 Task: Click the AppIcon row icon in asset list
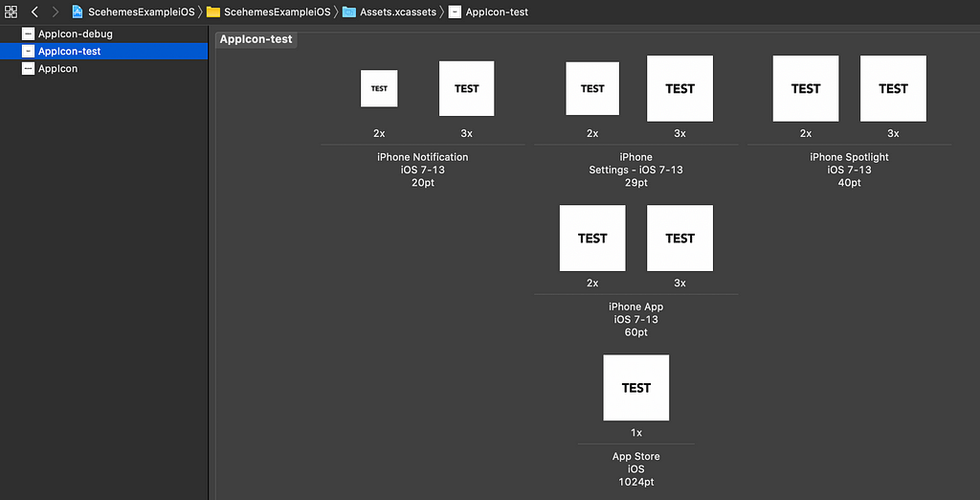tap(28, 69)
